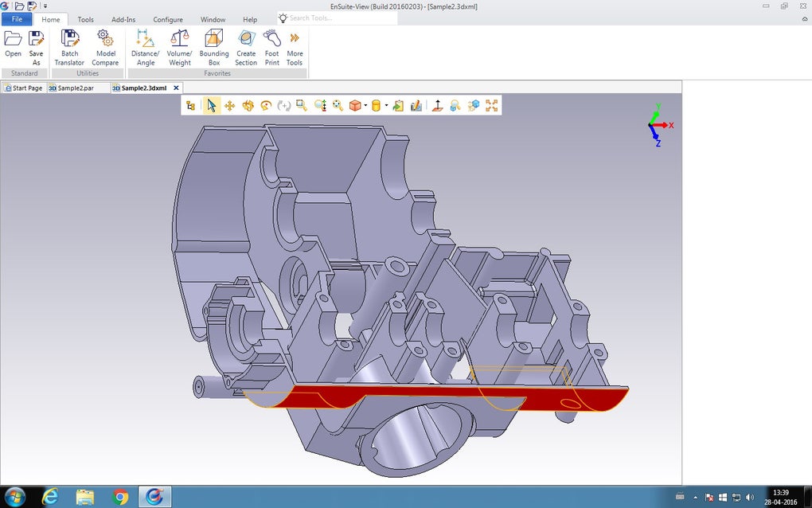Open the Volume/Weight calculator
812x508 pixels.
tap(179, 48)
